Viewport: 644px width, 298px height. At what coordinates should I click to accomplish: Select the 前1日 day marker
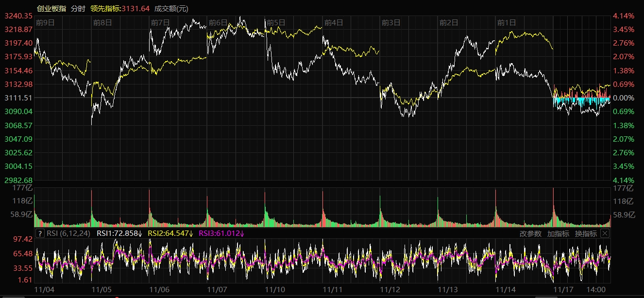507,22
